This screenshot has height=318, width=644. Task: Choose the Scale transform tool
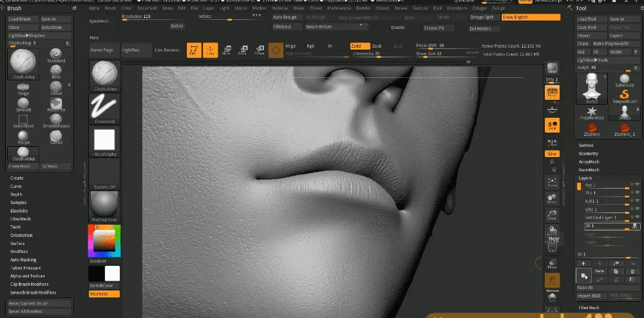coord(242,50)
